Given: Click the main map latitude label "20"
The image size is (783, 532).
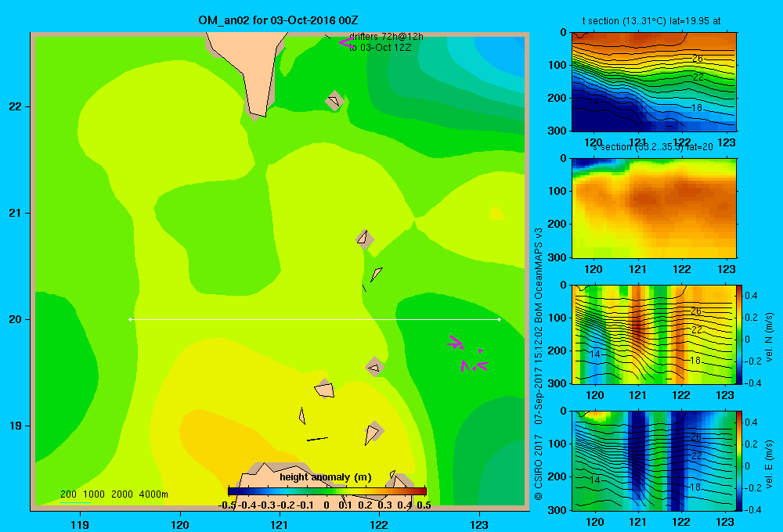Looking at the screenshot, I should tap(16, 319).
